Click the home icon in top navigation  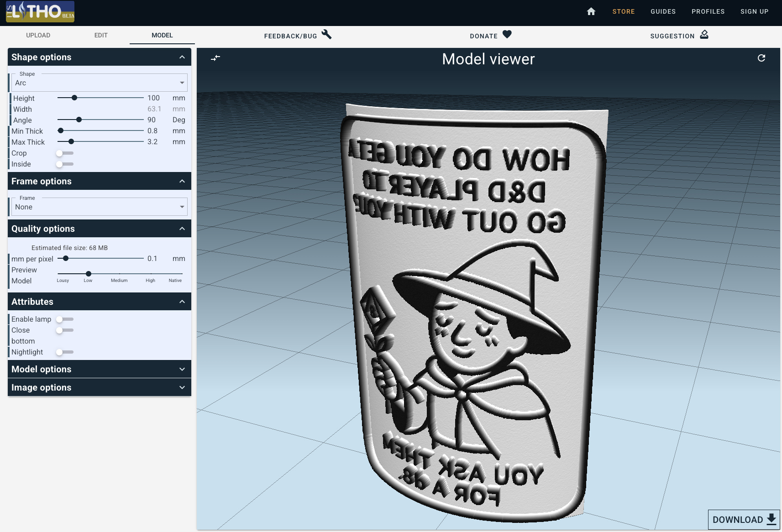click(x=591, y=11)
